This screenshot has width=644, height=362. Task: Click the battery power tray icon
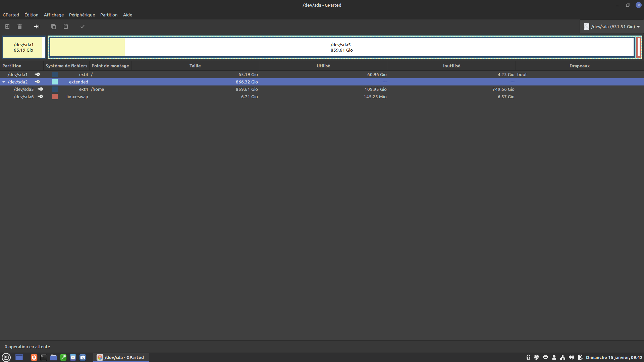580,357
